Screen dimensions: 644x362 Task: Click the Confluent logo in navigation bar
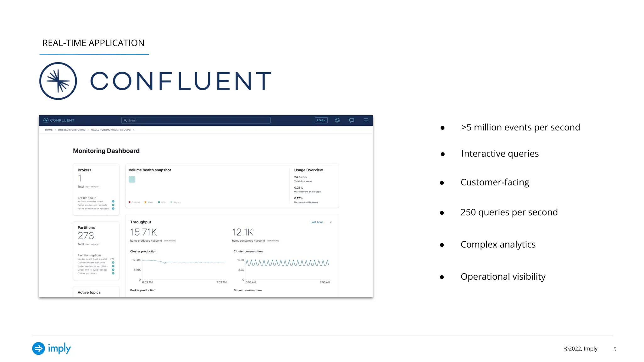click(59, 120)
